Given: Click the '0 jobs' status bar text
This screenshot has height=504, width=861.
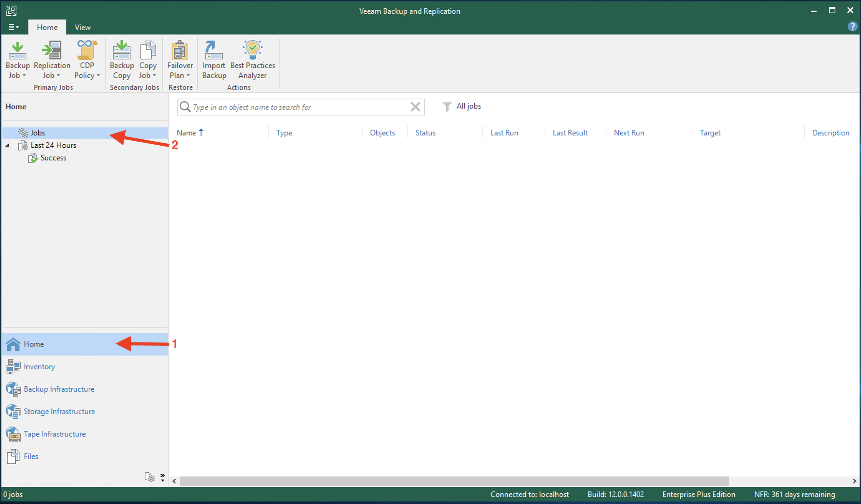Looking at the screenshot, I should pos(13,494).
